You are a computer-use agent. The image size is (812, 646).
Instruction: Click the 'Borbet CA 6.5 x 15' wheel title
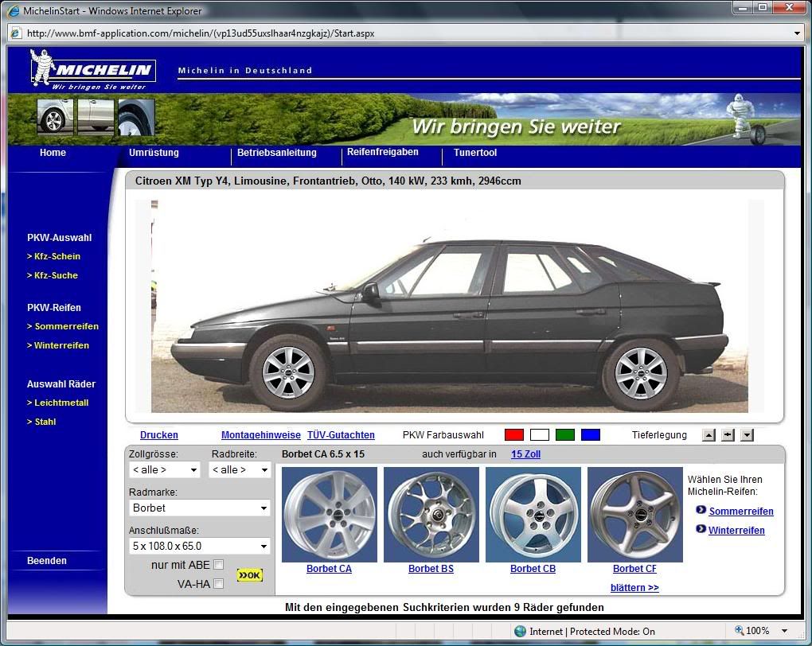tap(323, 454)
